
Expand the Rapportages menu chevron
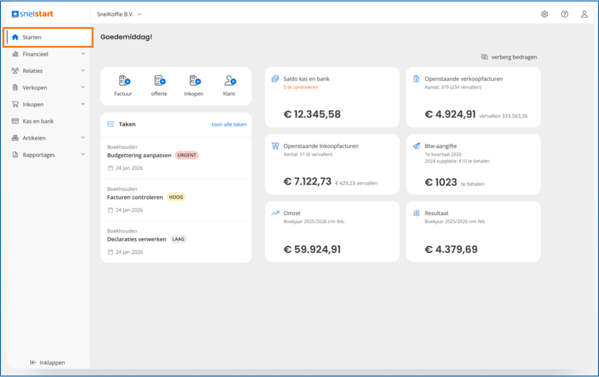(x=83, y=155)
